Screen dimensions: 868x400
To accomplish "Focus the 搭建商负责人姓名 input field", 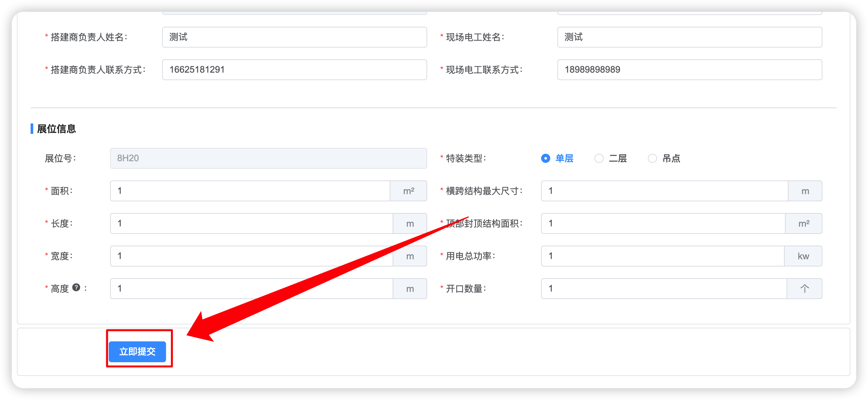I will click(x=295, y=37).
